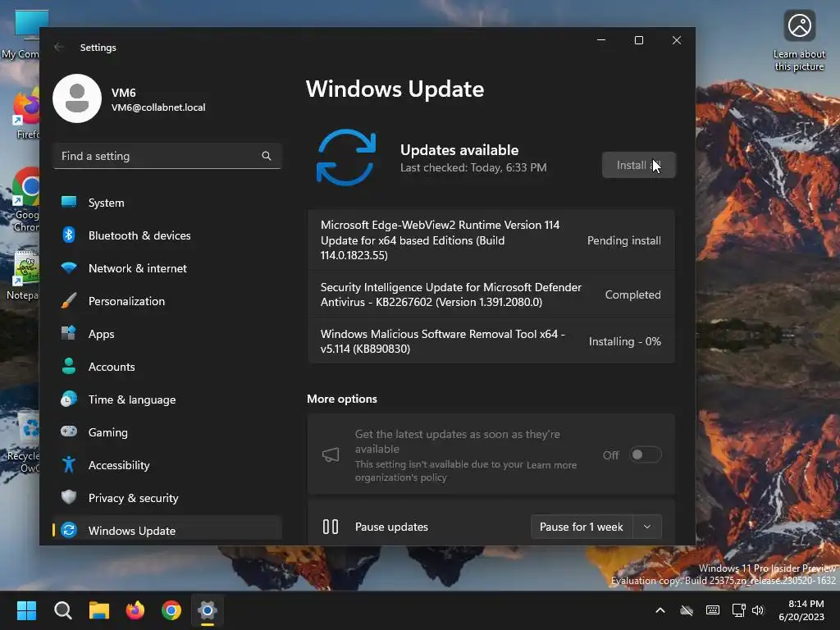
Task: Open Gaming settings
Action: point(167,431)
